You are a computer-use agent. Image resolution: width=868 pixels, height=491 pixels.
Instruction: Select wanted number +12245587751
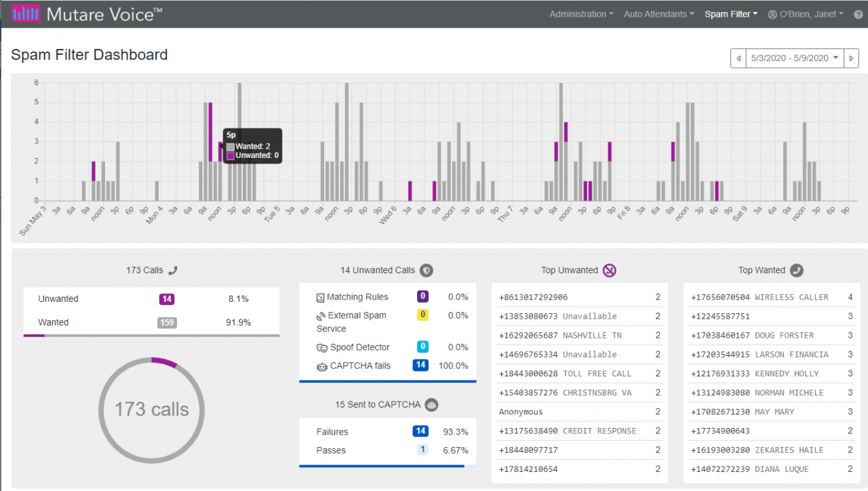(x=772, y=317)
